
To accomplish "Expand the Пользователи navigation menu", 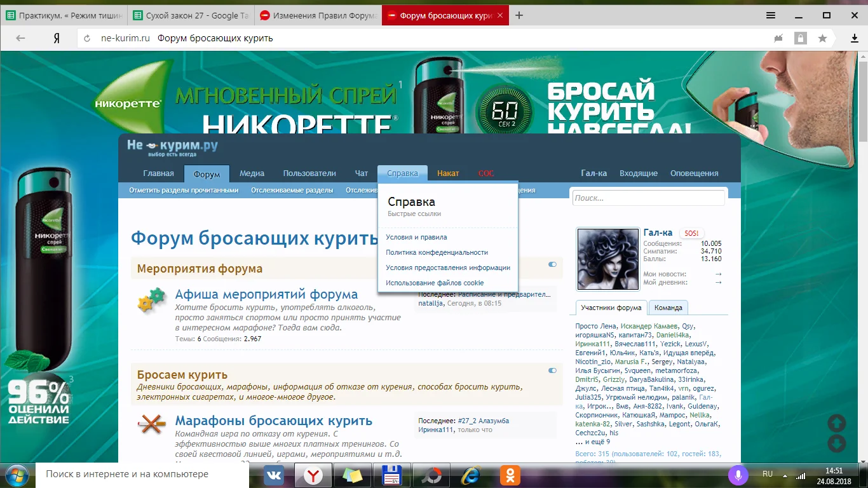I will pyautogui.click(x=309, y=173).
